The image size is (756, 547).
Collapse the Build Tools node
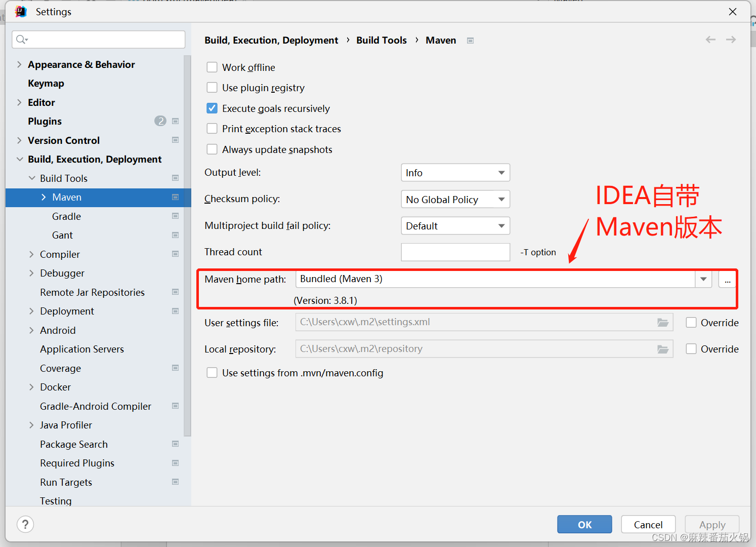tap(32, 178)
